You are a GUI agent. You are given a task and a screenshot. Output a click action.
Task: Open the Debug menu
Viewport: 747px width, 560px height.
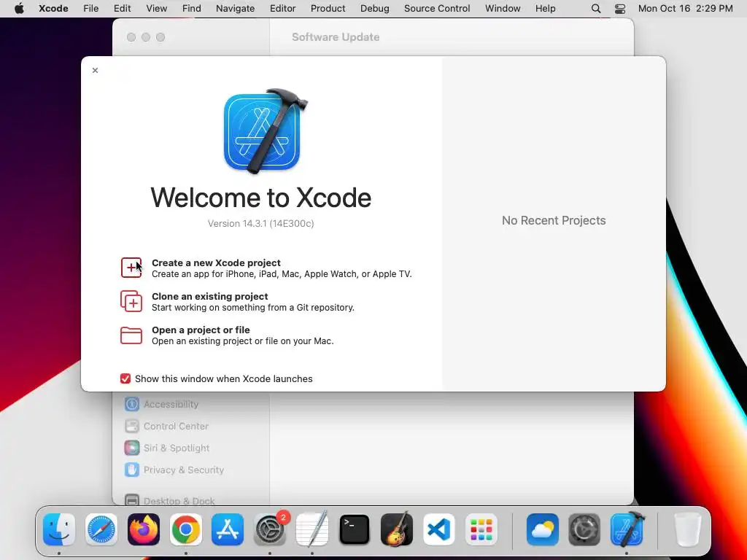374,9
